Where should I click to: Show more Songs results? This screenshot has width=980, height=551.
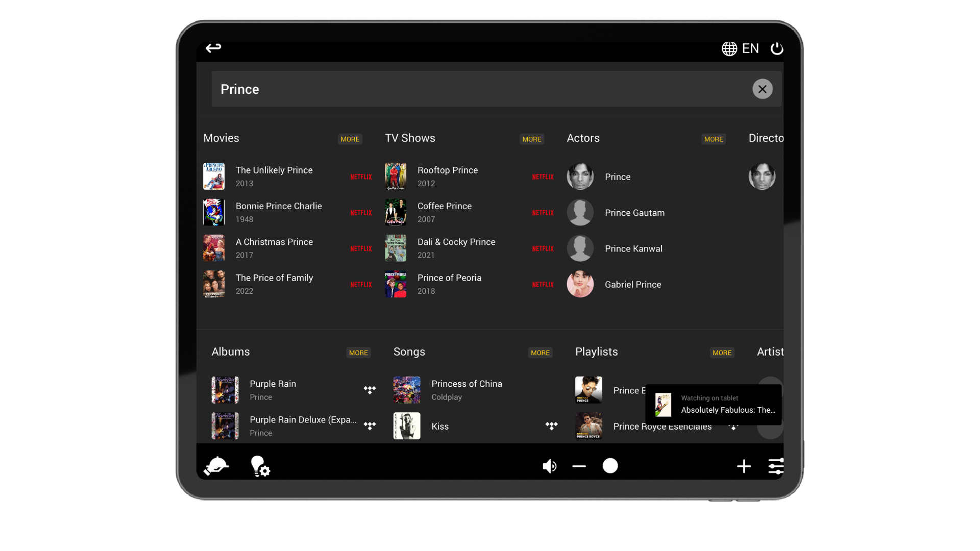click(540, 353)
